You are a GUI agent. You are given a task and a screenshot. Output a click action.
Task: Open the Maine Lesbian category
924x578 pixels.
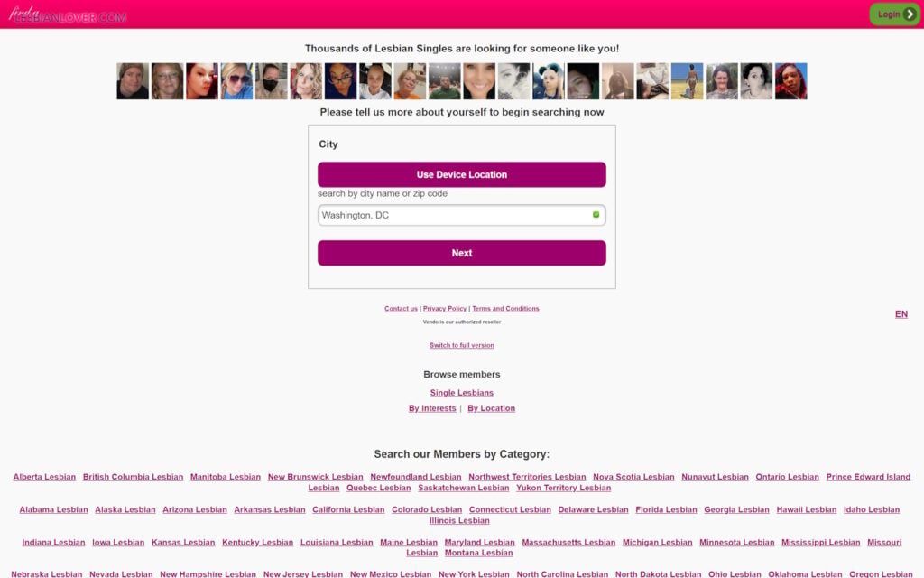pos(409,543)
